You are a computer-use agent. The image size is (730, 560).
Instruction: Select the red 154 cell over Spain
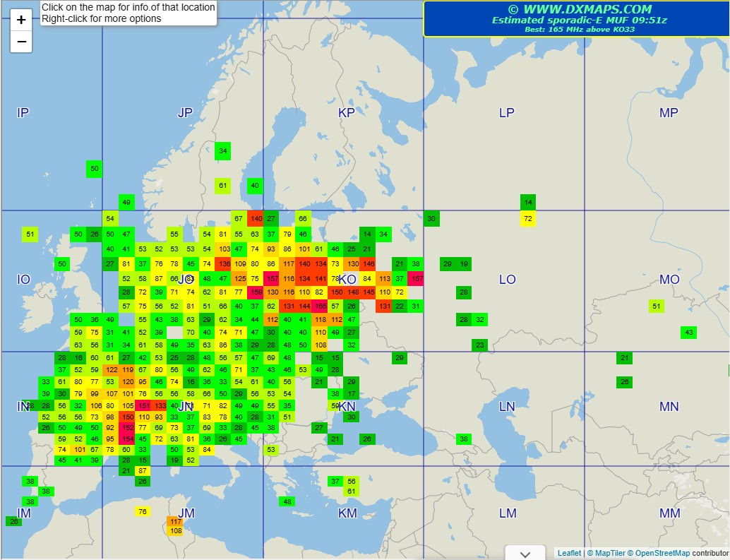[126, 439]
